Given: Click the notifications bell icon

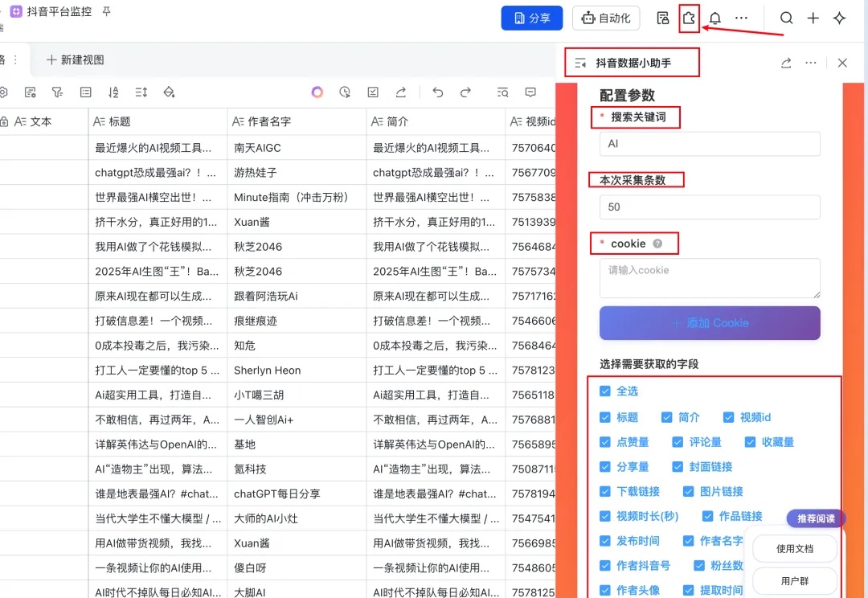Looking at the screenshot, I should [714, 18].
